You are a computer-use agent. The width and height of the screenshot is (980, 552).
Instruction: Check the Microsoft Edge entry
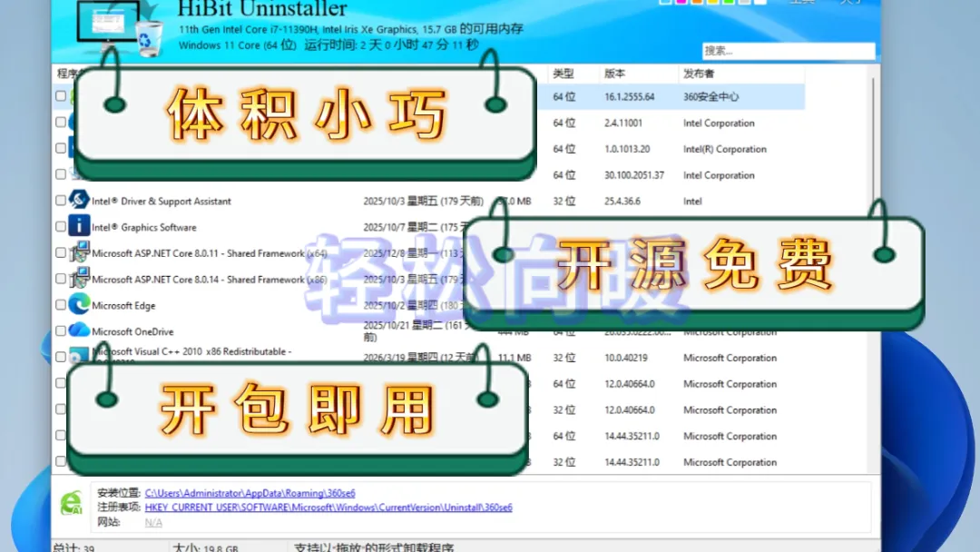[x=61, y=304]
